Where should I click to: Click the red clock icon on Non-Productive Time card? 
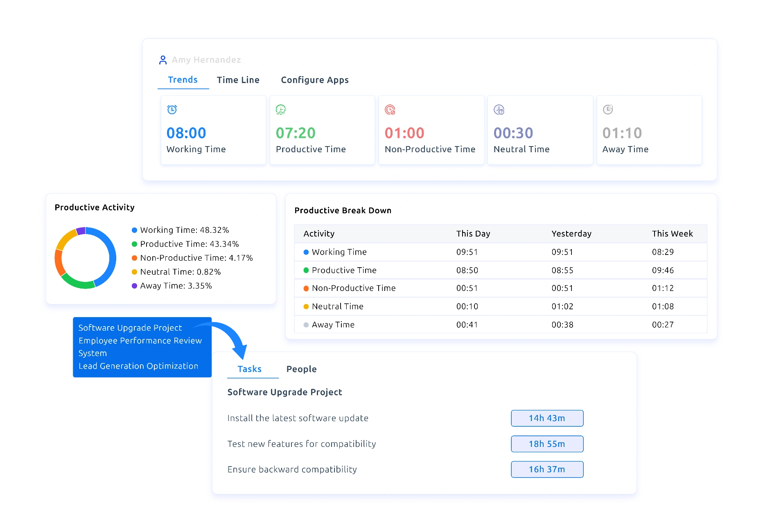coord(390,110)
